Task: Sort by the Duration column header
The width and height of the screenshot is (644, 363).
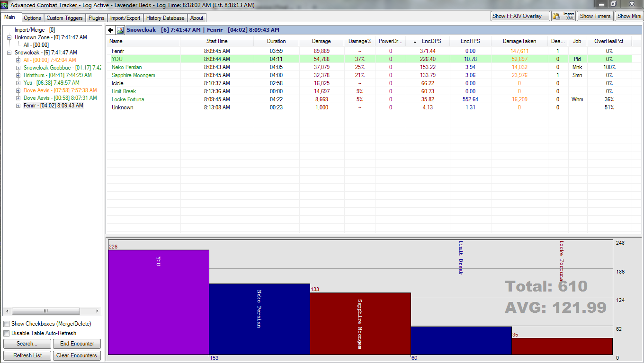Action: (277, 41)
